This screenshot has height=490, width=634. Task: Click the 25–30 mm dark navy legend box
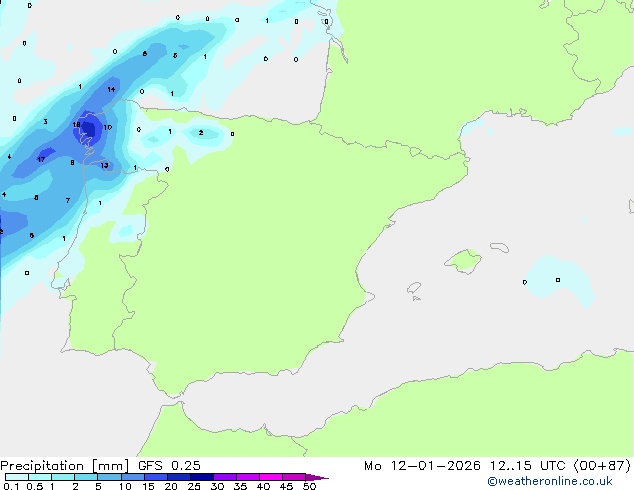click(202, 477)
